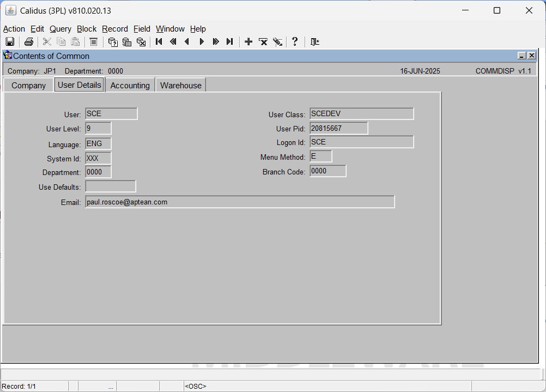
Task: Open Help via question mark icon
Action: [x=295, y=42]
